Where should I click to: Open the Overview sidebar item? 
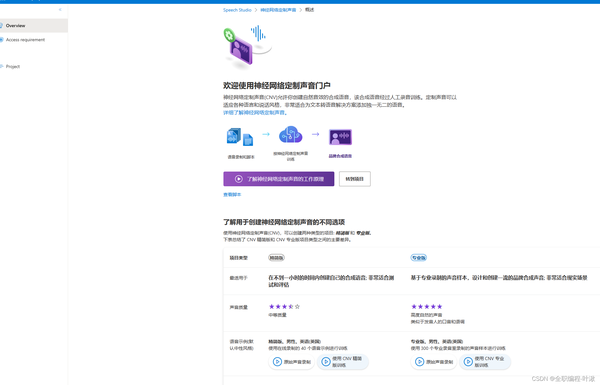point(34,26)
